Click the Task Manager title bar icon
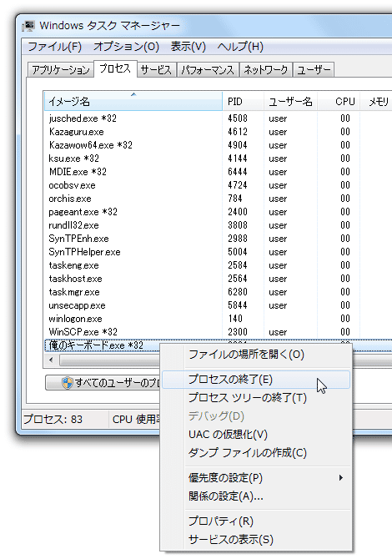The width and height of the screenshot is (392, 559). [28, 26]
